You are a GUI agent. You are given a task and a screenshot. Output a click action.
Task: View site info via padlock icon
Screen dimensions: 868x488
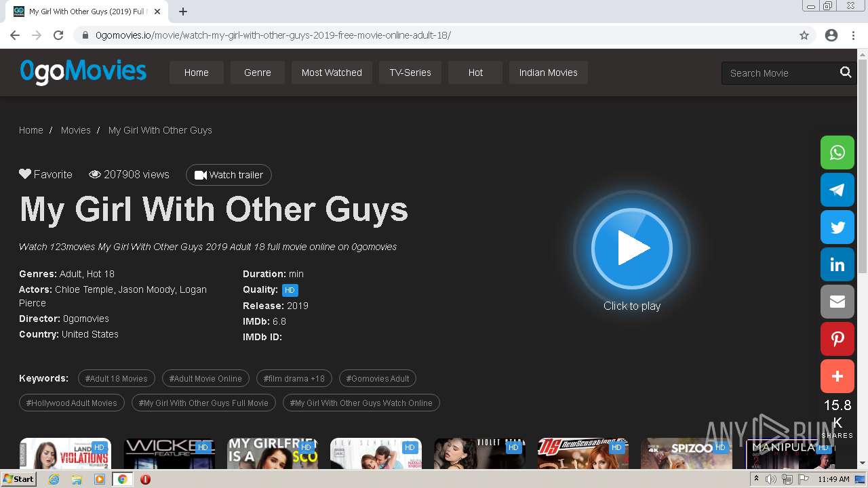pos(85,35)
